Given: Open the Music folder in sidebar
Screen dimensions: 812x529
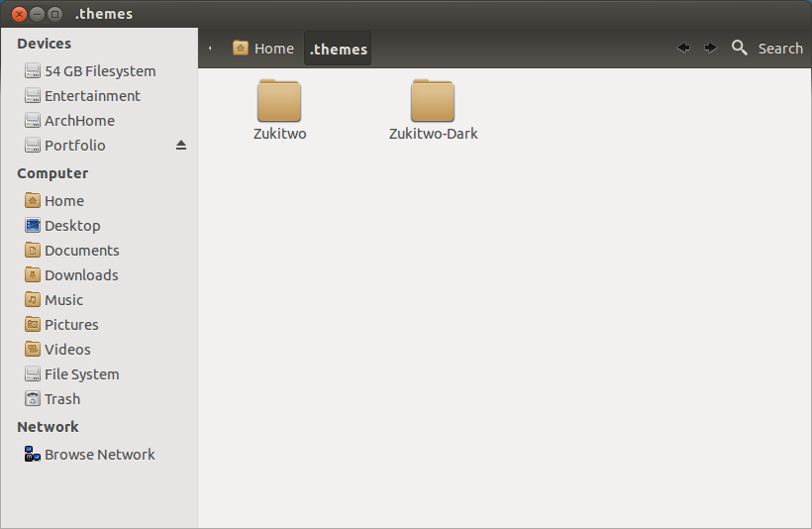Looking at the screenshot, I should pos(63,300).
